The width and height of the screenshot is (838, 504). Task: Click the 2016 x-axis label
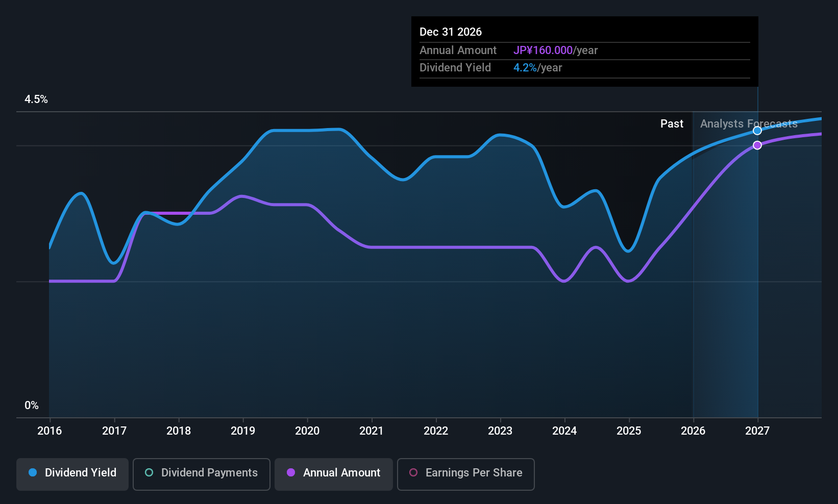tap(50, 431)
